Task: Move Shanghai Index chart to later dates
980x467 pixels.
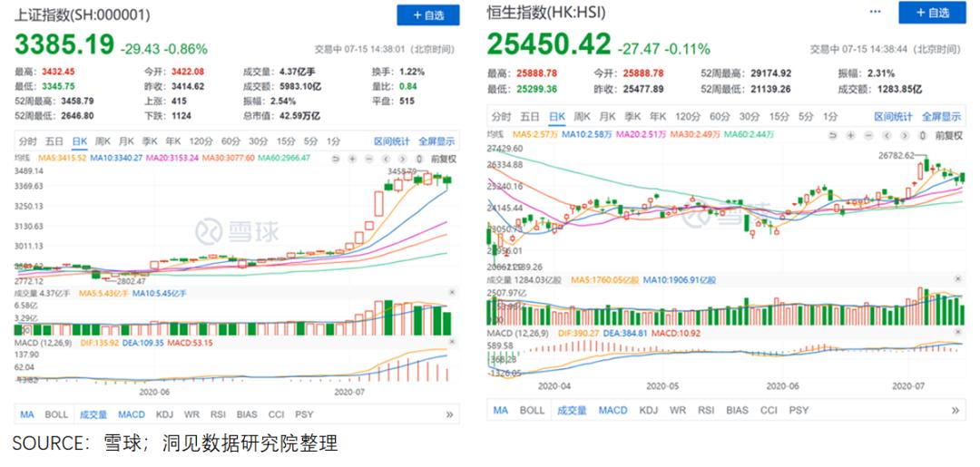Action: 402,160
